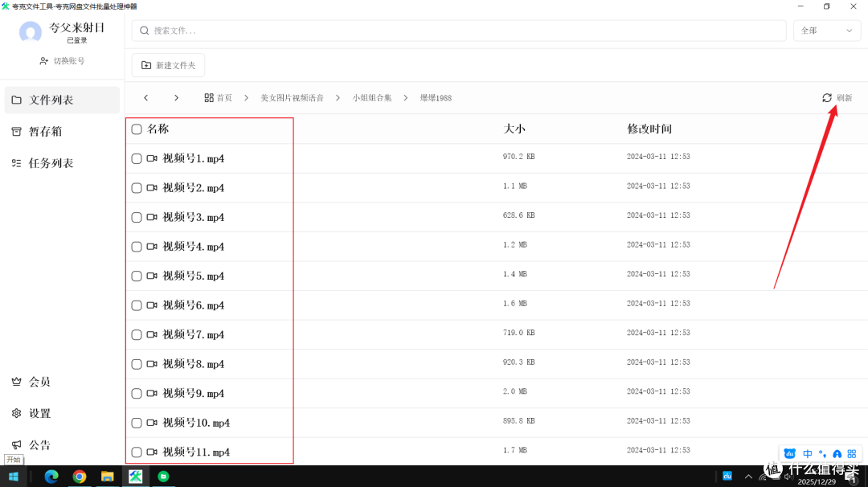This screenshot has width=868, height=487.
Task: Click the 修改时间 column header
Action: click(649, 129)
